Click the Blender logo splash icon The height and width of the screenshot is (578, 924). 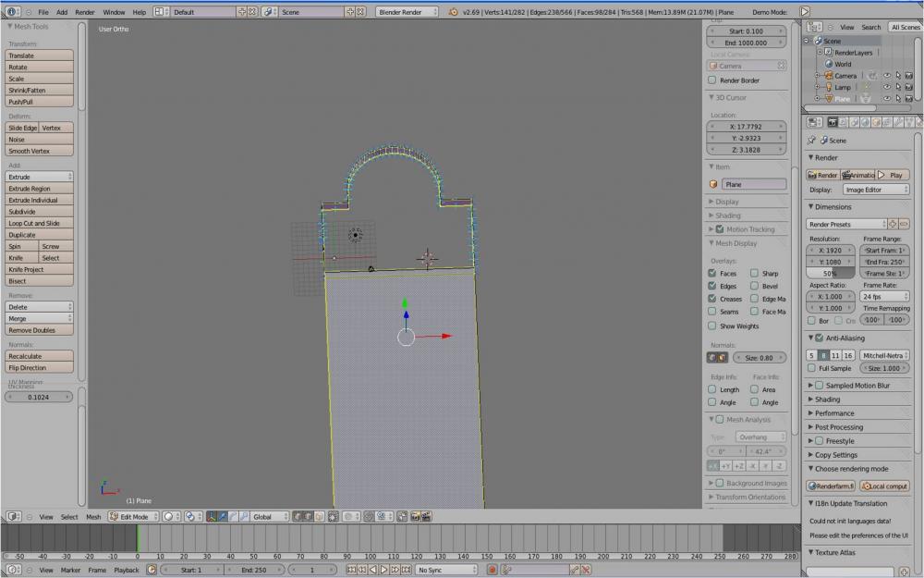(x=453, y=12)
